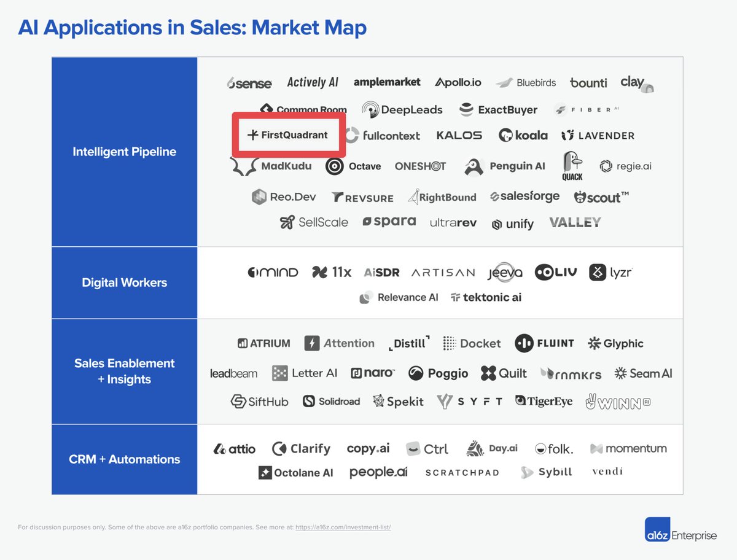
Task: Open the a16z.com investment-list link
Action: coord(342,527)
